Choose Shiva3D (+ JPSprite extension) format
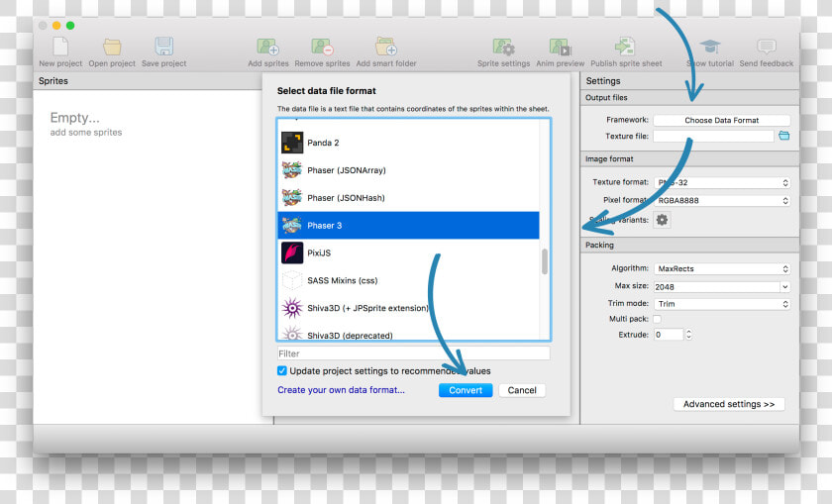Image resolution: width=832 pixels, height=504 pixels. (408, 308)
